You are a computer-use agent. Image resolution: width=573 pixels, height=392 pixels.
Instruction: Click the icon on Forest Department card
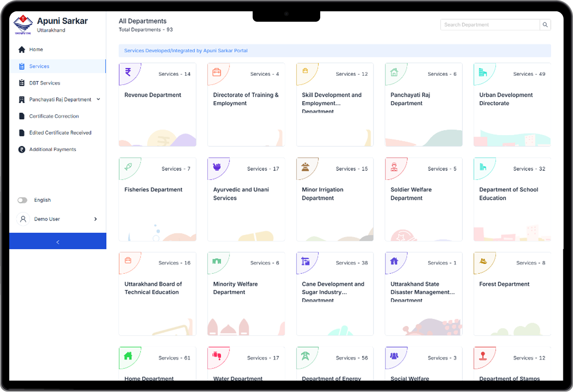(x=483, y=261)
